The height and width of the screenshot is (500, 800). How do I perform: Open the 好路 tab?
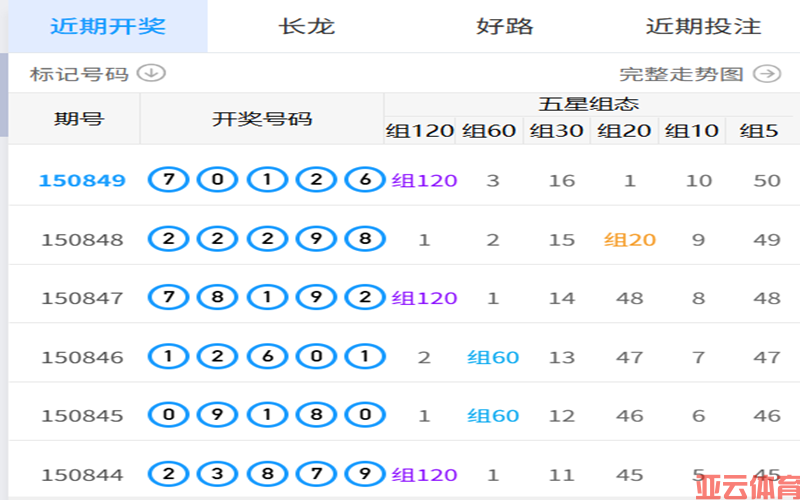point(505,26)
